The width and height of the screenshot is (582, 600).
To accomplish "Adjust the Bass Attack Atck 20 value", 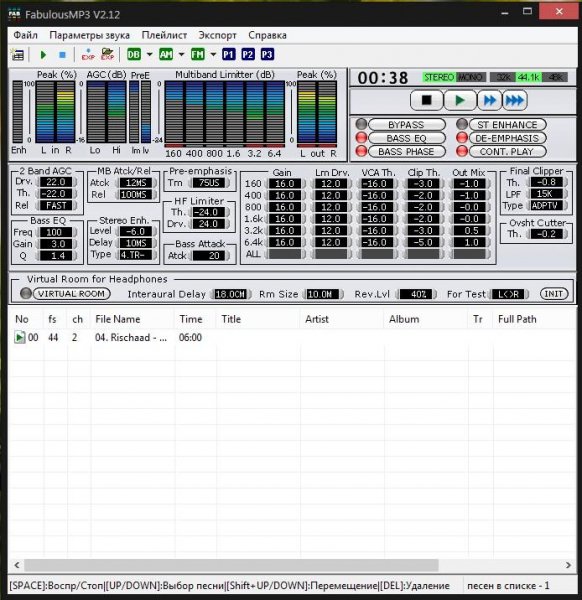I will pyautogui.click(x=209, y=256).
